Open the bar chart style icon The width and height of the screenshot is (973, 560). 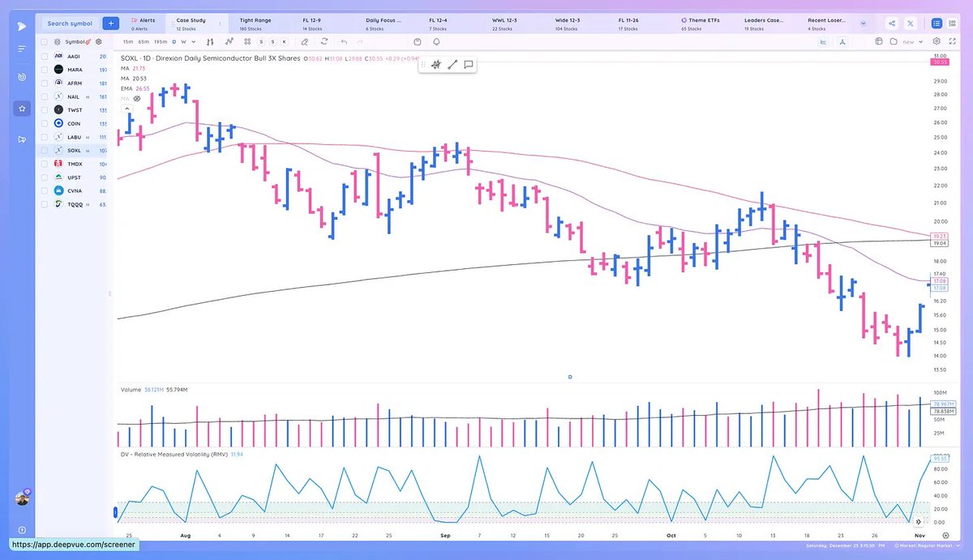(x=210, y=41)
